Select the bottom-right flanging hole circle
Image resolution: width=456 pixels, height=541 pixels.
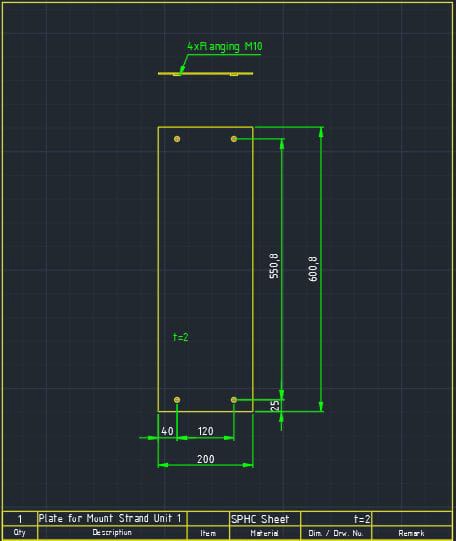click(x=234, y=400)
